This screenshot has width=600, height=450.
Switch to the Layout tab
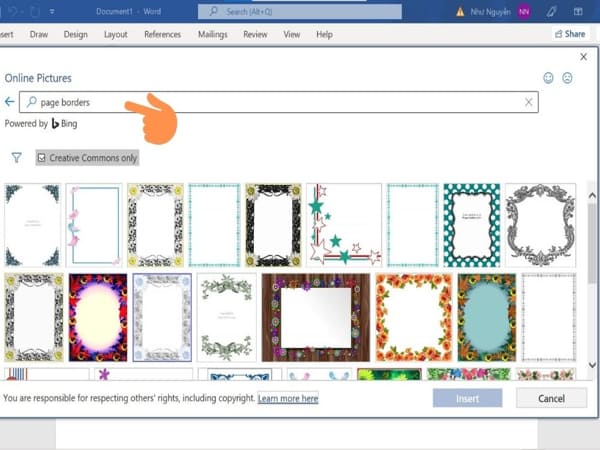coord(116,34)
